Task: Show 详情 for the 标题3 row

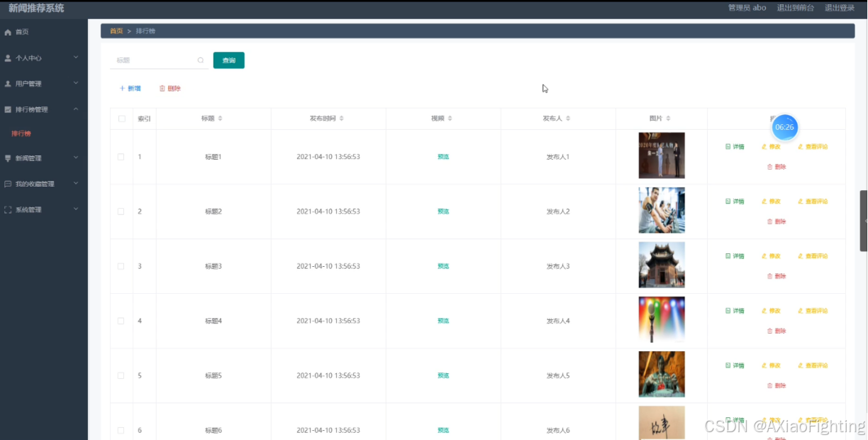Action: pos(735,256)
